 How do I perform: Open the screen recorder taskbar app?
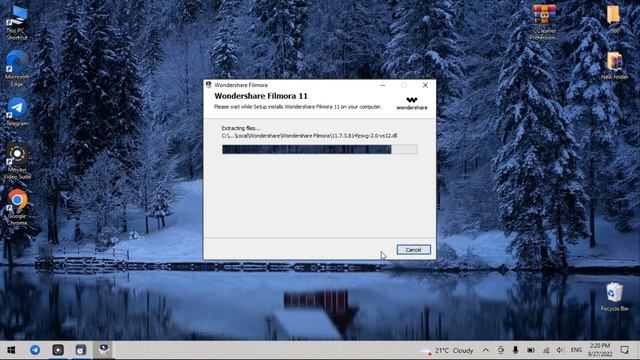coord(58,350)
